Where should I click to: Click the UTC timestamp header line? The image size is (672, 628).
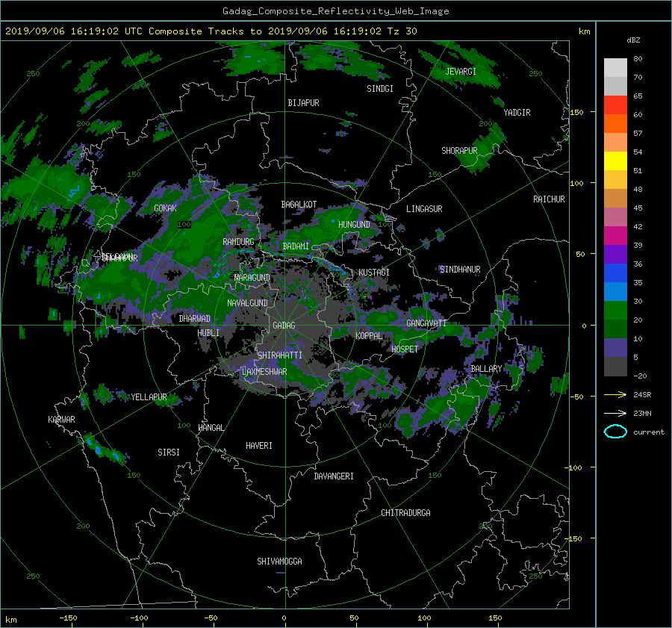(211, 31)
